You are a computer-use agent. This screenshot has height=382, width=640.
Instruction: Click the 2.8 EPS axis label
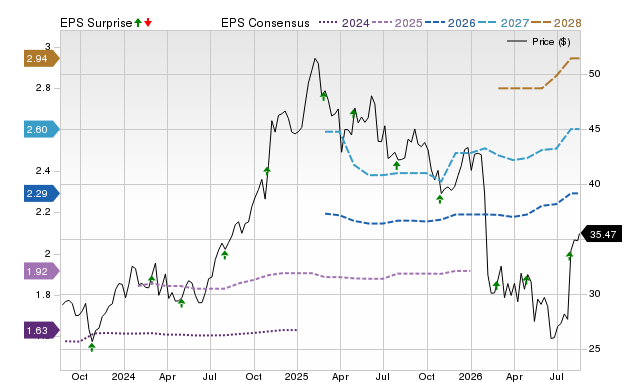(x=43, y=88)
